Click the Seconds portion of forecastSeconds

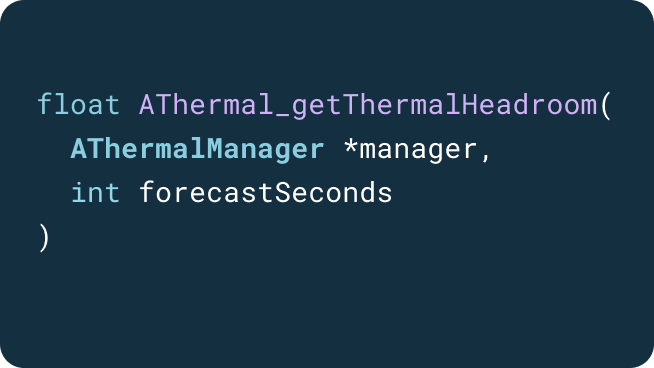pos(333,192)
